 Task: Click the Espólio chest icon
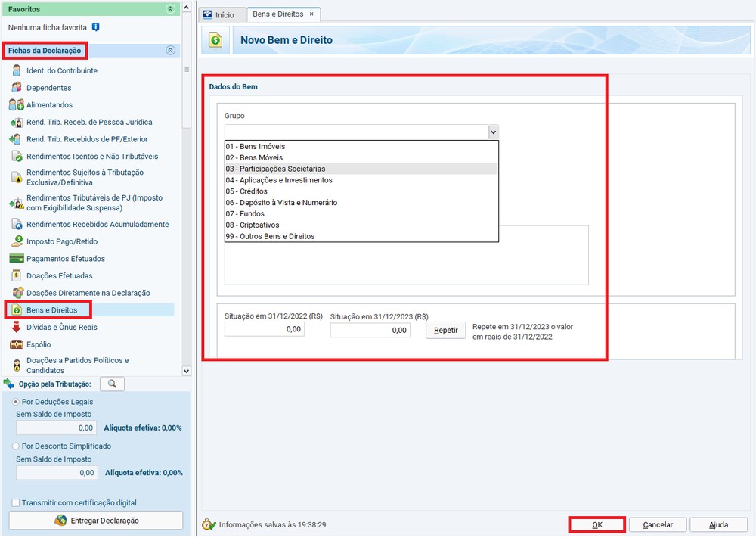click(x=16, y=344)
